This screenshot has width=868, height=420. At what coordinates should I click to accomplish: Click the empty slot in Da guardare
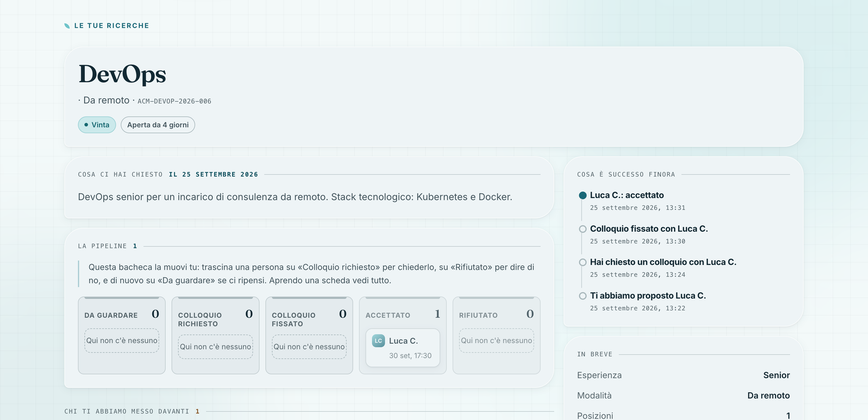click(x=122, y=341)
